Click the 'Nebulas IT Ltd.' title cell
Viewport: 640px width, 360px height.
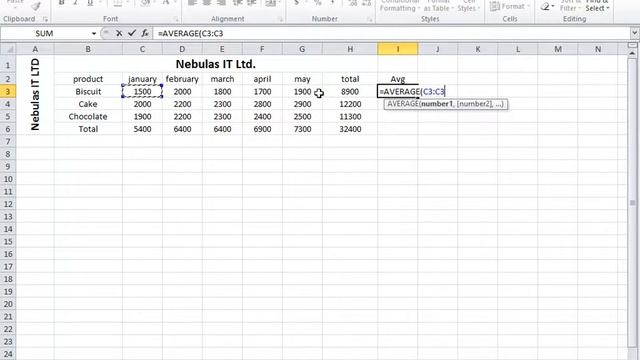tap(216, 64)
